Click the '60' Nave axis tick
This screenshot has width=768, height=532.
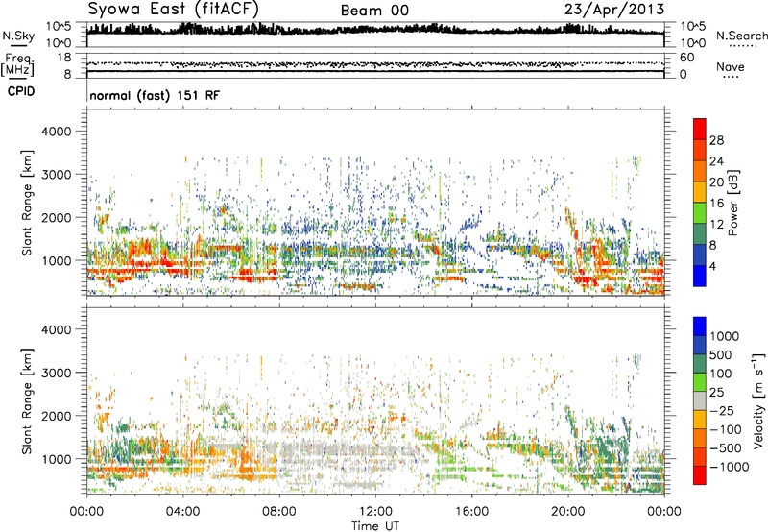click(686, 58)
